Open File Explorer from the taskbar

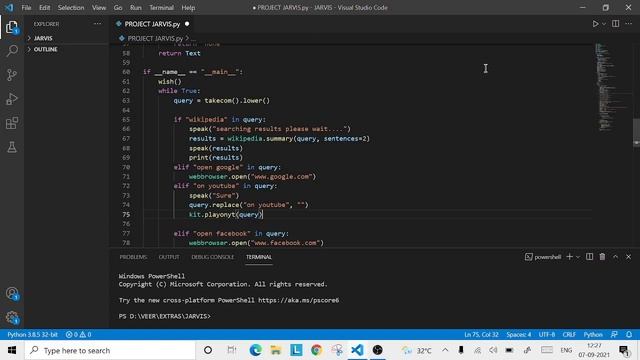coord(276,350)
